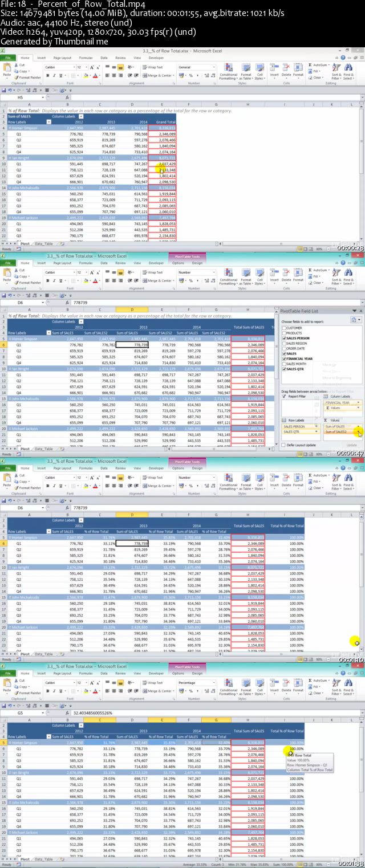365x868 pixels.
Task: Check the SALES REGION field checkbox
Action: [284, 344]
